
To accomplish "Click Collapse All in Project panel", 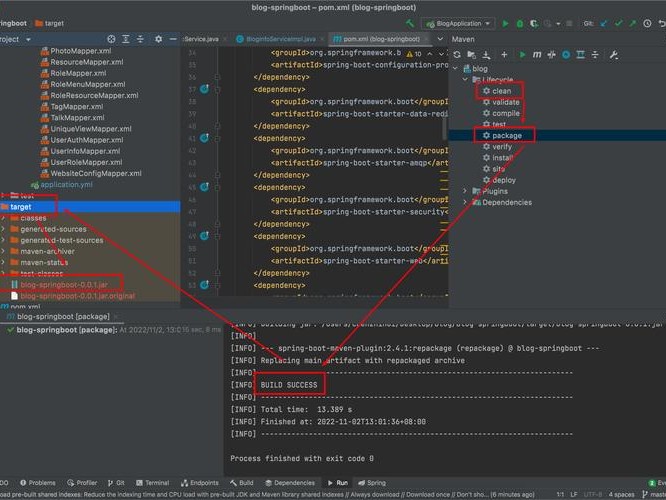I will pos(140,39).
